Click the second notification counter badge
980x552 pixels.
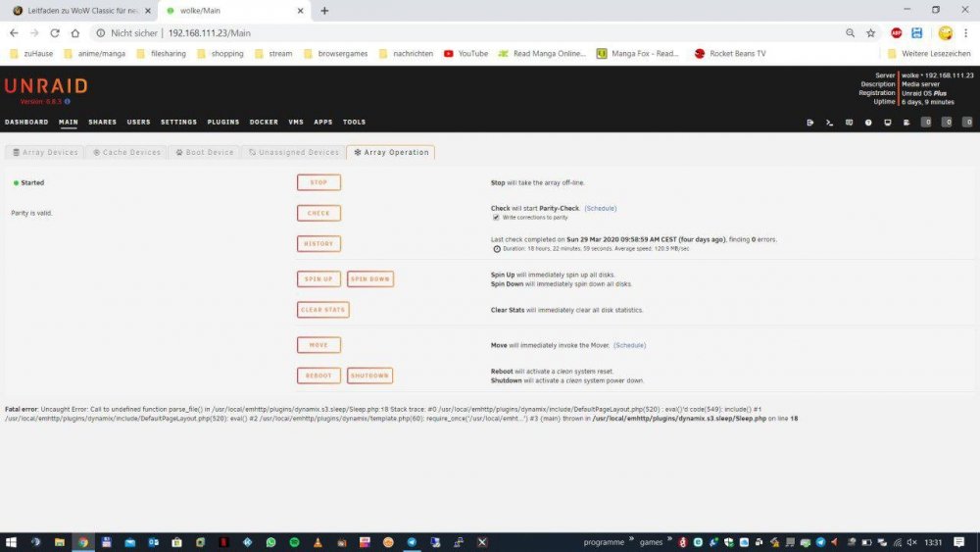[x=948, y=123]
